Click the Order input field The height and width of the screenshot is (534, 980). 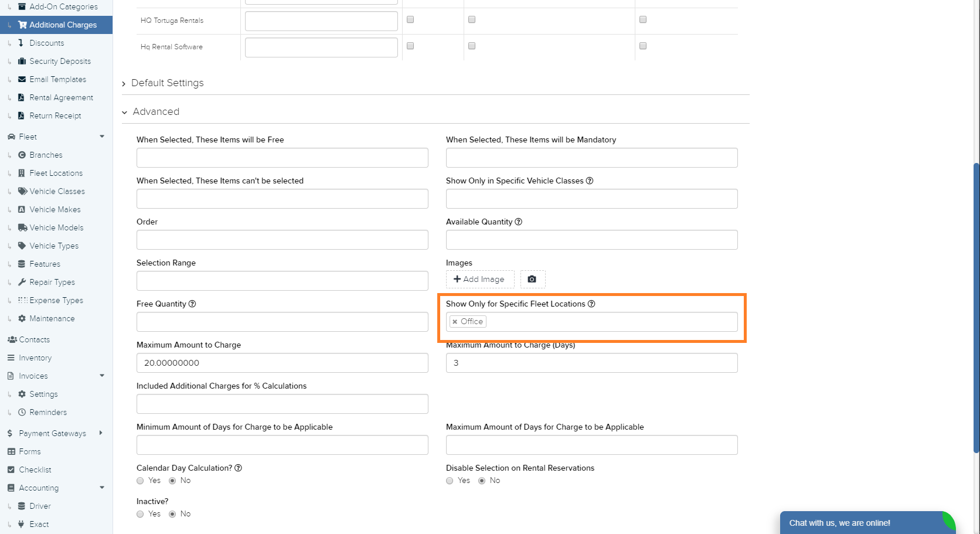[283, 240]
